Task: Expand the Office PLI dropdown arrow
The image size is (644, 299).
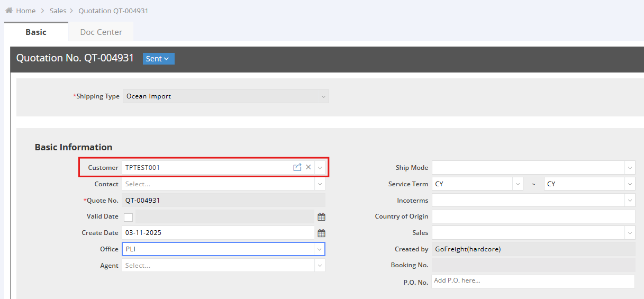Action: tap(319, 249)
